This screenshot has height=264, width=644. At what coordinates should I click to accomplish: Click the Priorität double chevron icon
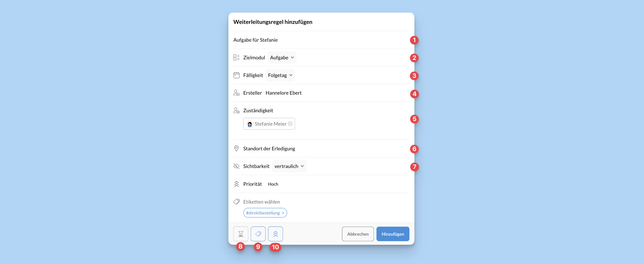click(236, 184)
